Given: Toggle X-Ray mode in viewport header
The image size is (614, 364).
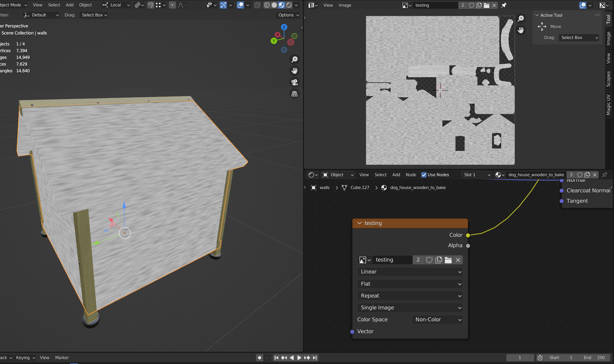Looking at the screenshot, I should [257, 5].
